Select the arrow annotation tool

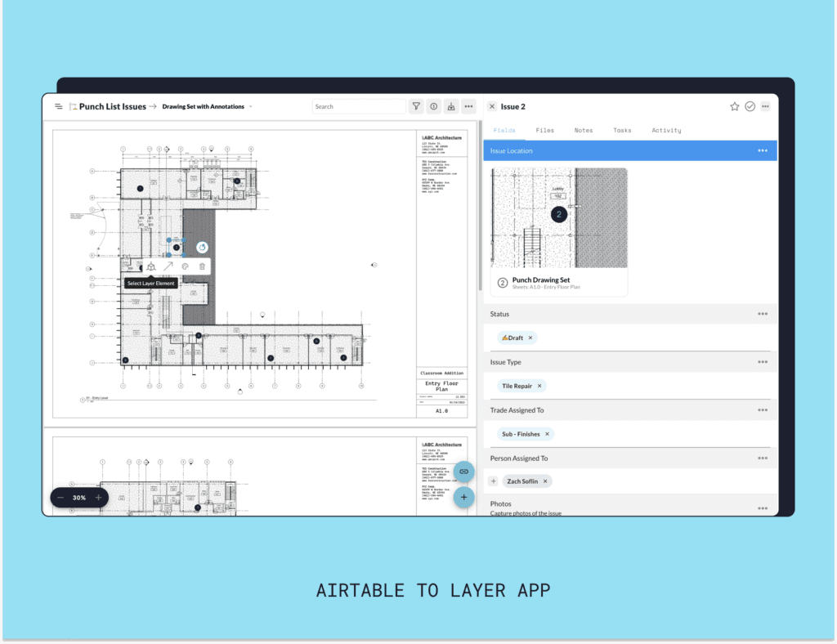click(x=168, y=266)
